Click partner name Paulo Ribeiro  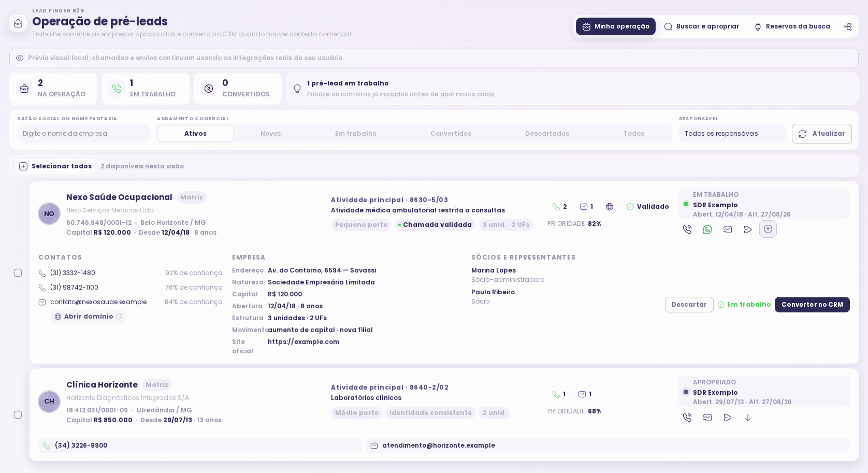493,292
